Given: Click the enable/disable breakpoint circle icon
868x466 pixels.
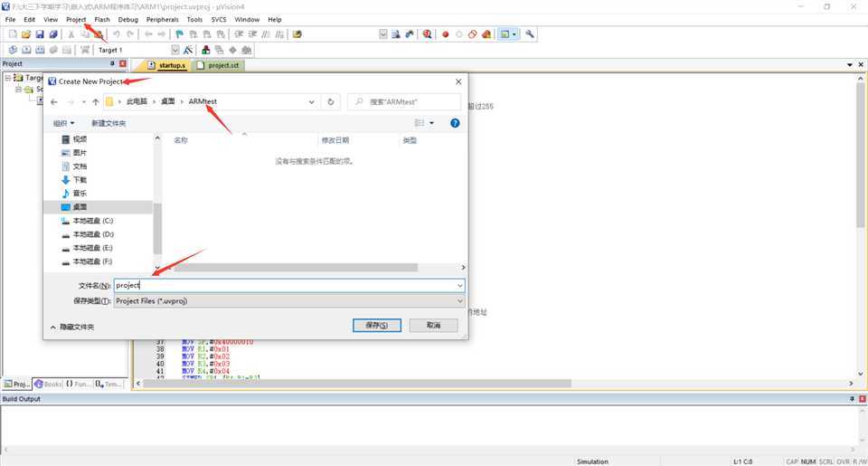Looking at the screenshot, I should pos(459,34).
